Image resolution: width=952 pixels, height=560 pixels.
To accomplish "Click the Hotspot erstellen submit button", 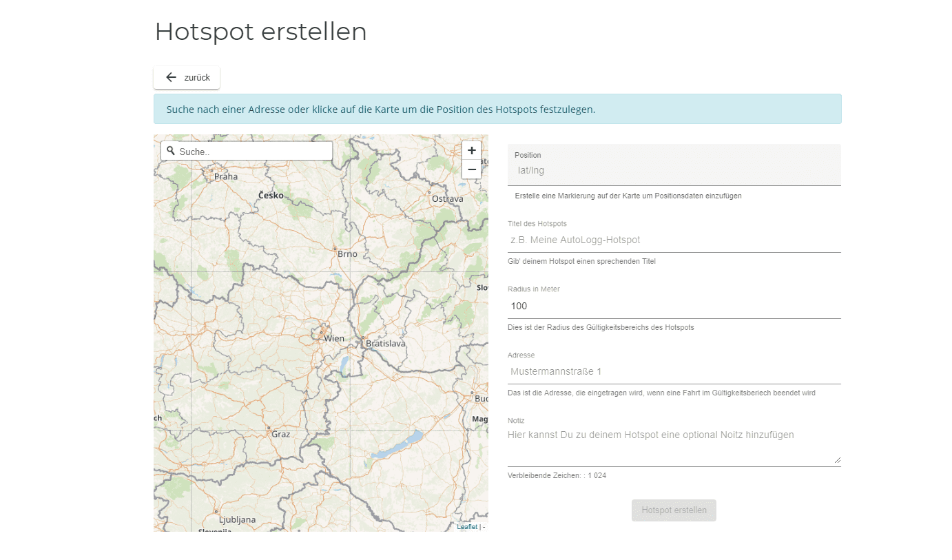I will click(674, 510).
